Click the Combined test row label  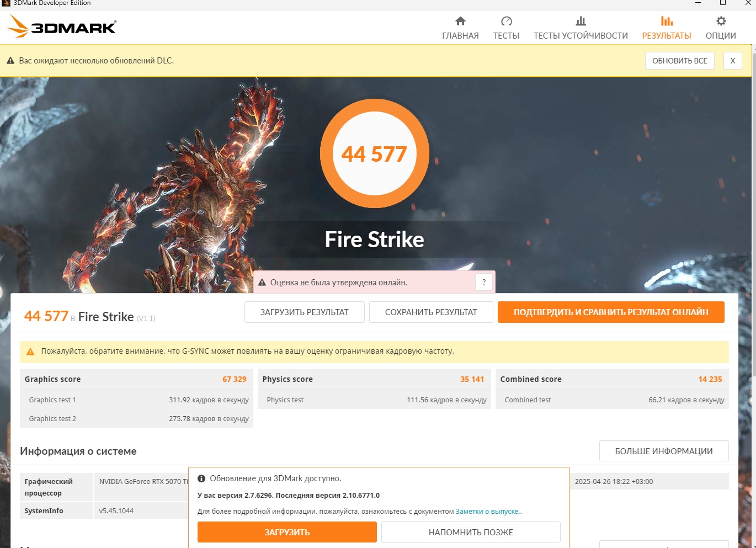(x=528, y=400)
